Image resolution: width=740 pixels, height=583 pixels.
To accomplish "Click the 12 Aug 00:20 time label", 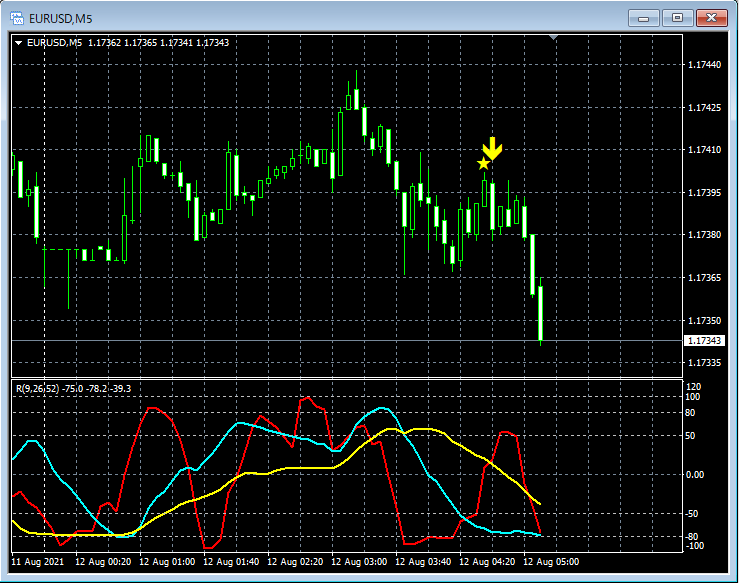I will [103, 562].
